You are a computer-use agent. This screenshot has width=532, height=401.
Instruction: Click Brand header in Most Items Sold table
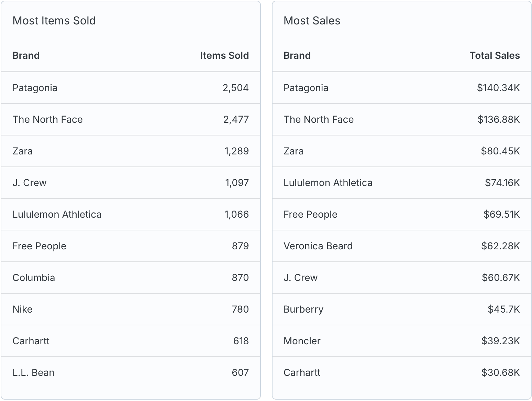click(x=26, y=55)
